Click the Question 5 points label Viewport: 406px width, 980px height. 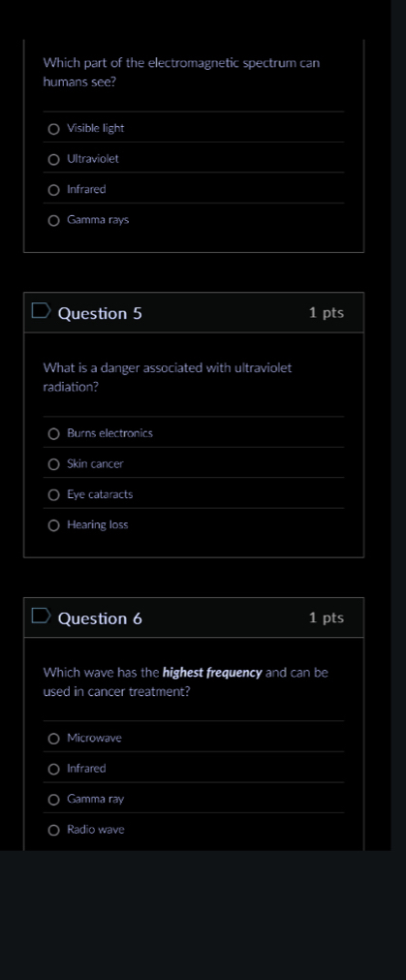pyautogui.click(x=326, y=312)
